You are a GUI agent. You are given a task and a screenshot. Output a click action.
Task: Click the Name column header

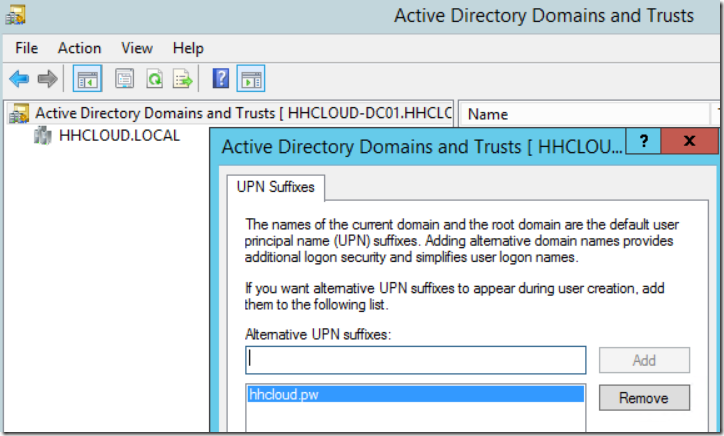[x=584, y=114]
